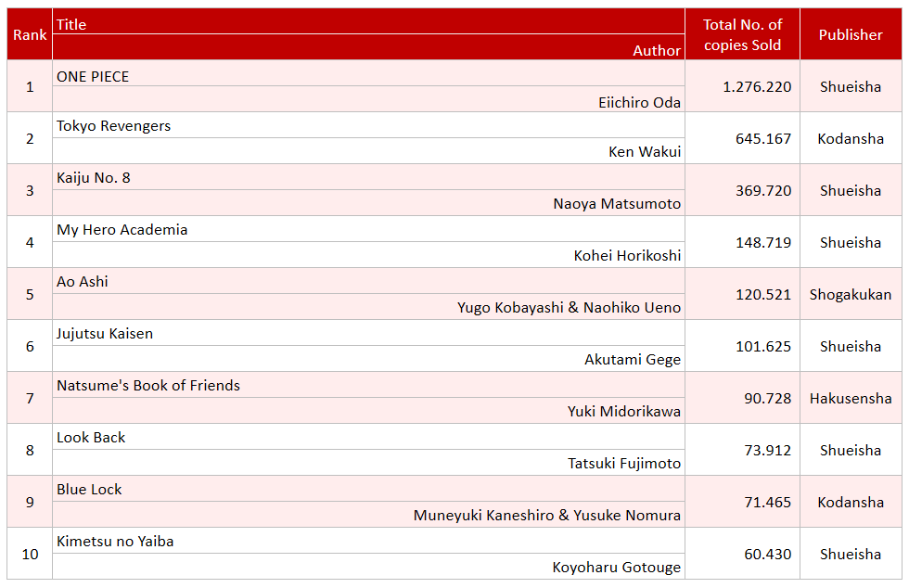
Task: Click the Shueisha cell in Kimetsu no Yaiba row
Action: pyautogui.click(x=851, y=555)
